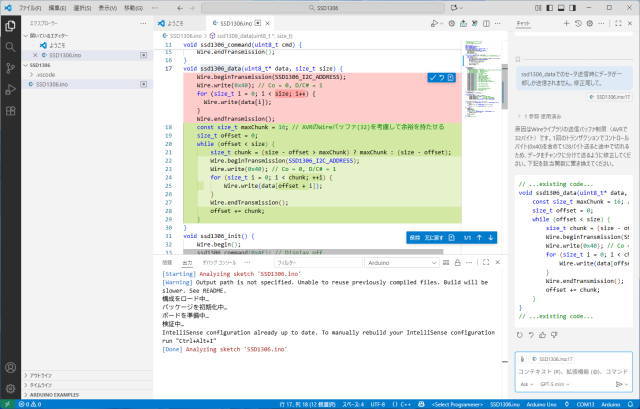Expand the .vscode folder in explorer
This screenshot has height=409, width=640.
(x=46, y=74)
